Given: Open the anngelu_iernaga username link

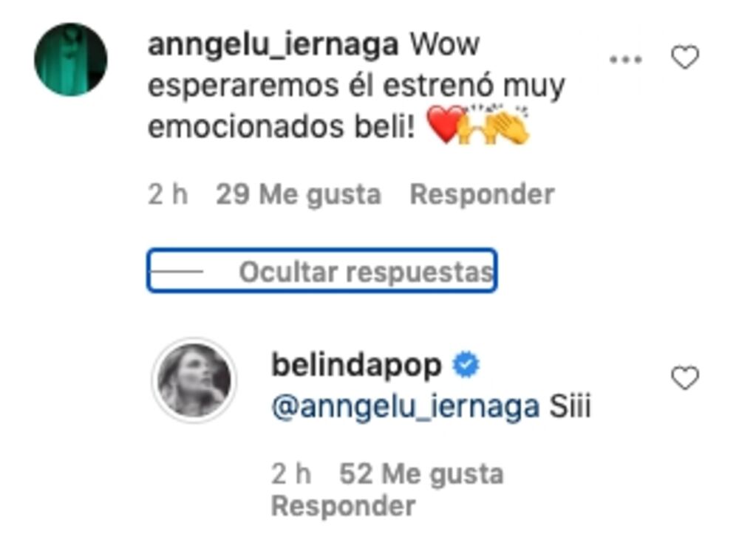Looking at the screenshot, I should (x=273, y=44).
